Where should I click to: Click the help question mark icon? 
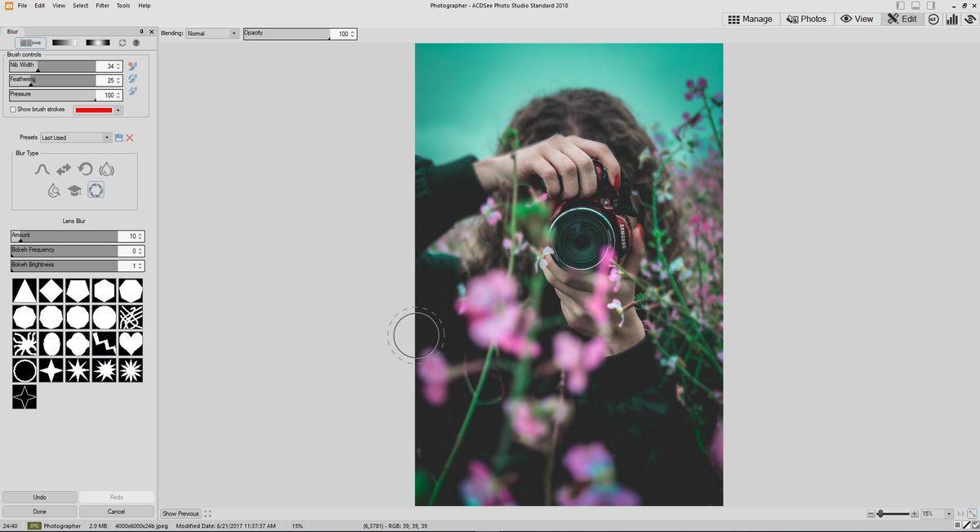pyautogui.click(x=136, y=42)
